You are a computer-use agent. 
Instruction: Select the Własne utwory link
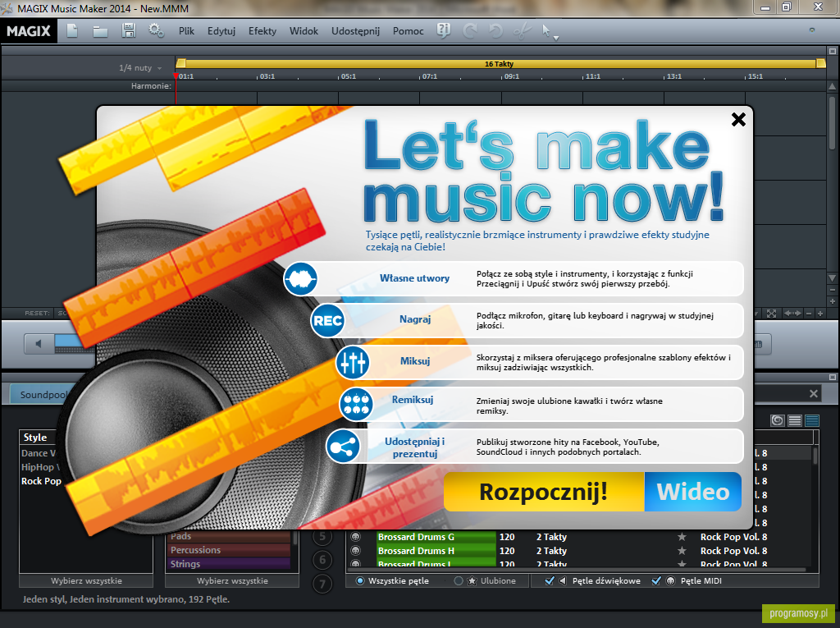(x=414, y=277)
